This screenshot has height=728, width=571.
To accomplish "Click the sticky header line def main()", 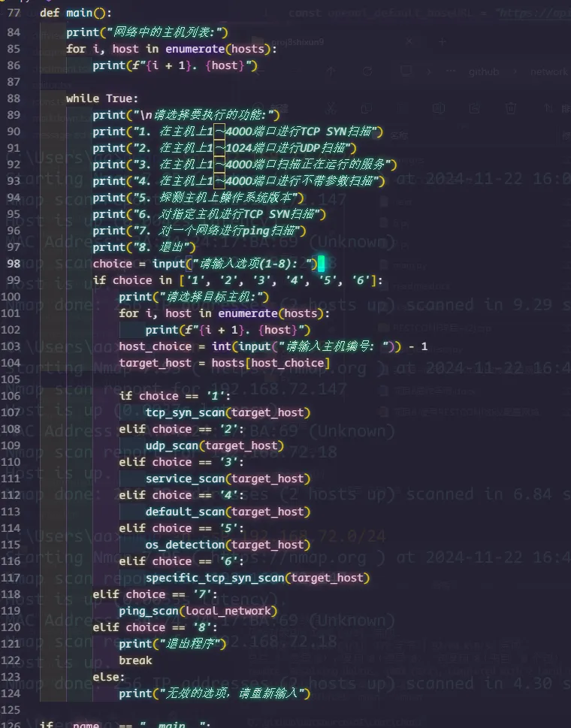I will coord(76,13).
